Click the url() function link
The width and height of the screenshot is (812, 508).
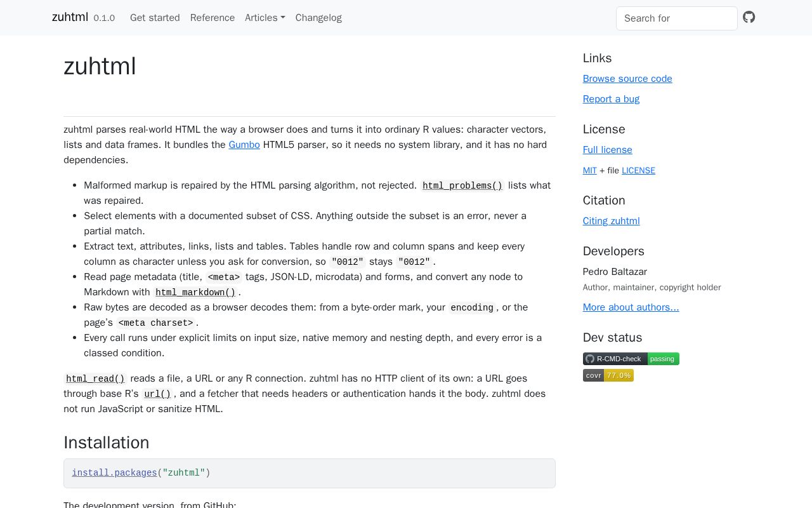click(157, 394)
